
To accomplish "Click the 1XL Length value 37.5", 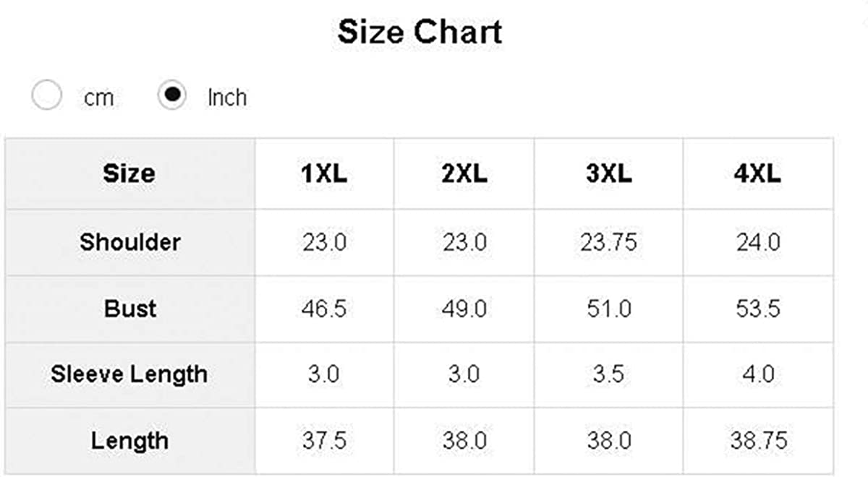I will pyautogui.click(x=324, y=442).
